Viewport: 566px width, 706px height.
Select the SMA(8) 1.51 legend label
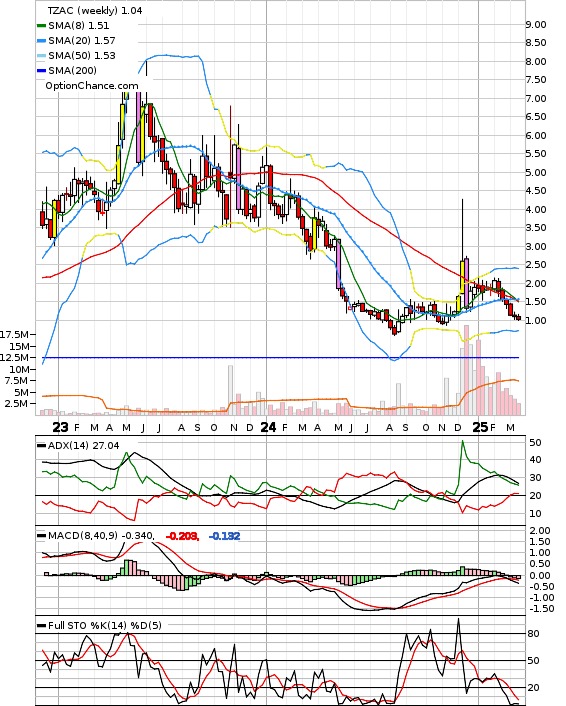click(79, 26)
